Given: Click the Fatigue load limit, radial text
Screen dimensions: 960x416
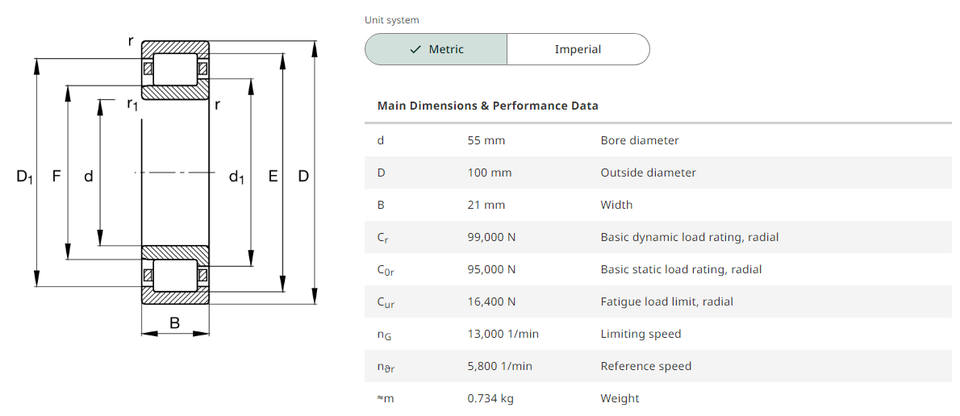Looking at the screenshot, I should 667,301.
